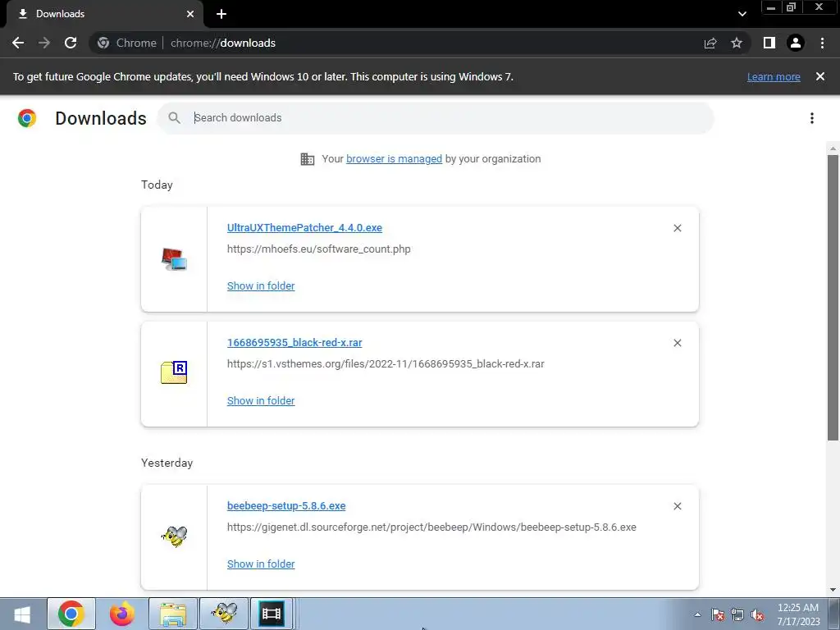This screenshot has height=630, width=840.
Task: Launch Firefox from the taskbar
Action: point(122,614)
